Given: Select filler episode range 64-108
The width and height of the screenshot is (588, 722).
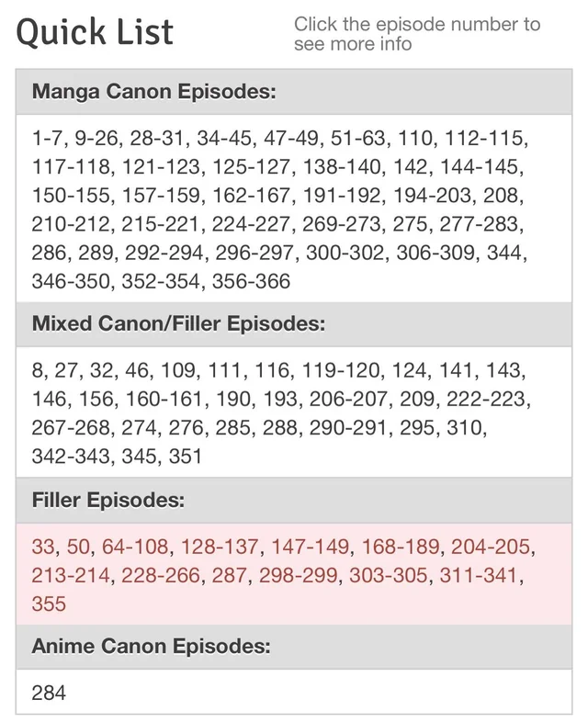Looking at the screenshot, I should point(135,547).
